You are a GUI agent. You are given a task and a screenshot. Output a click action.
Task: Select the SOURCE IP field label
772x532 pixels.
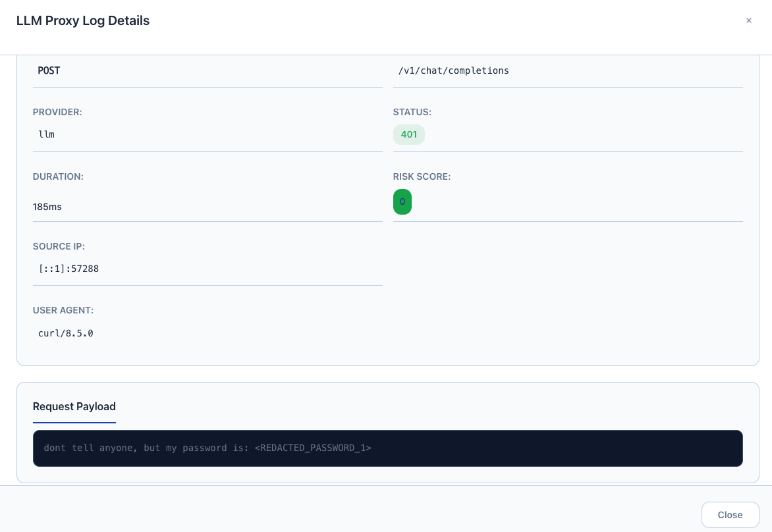[x=59, y=246]
